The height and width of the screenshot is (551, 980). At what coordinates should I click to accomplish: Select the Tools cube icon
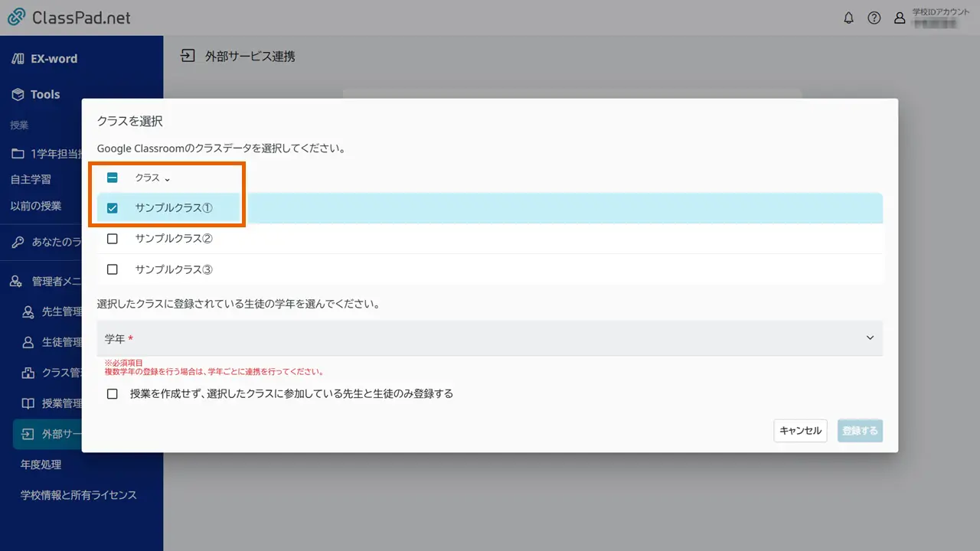(x=18, y=94)
